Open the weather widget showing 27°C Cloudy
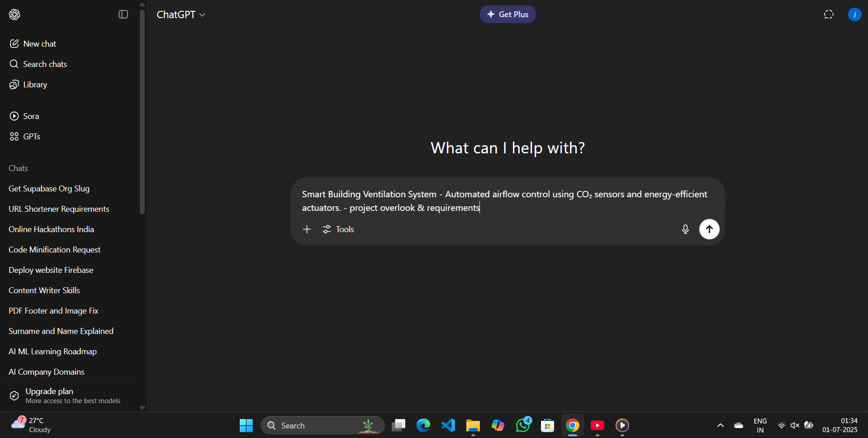868x438 pixels. pos(32,425)
